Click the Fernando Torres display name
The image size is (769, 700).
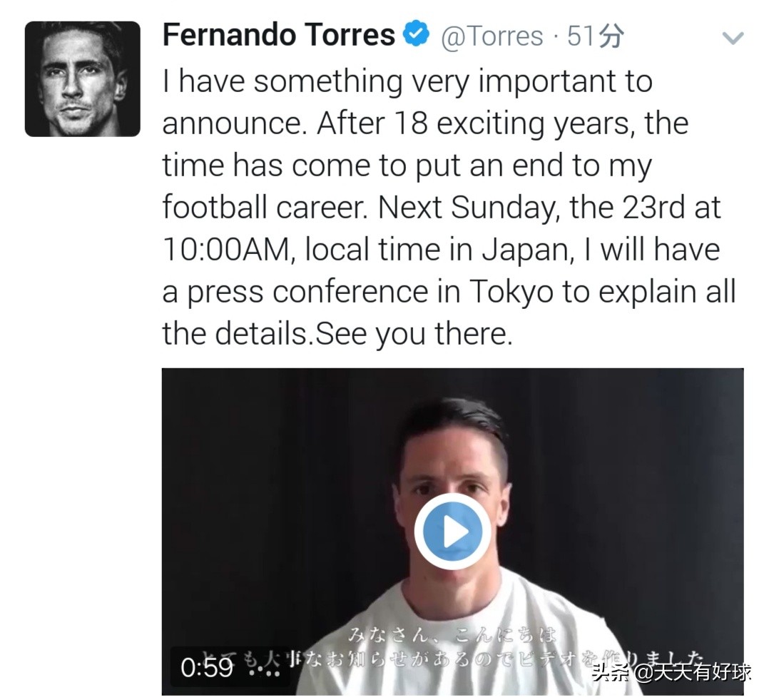(x=278, y=34)
